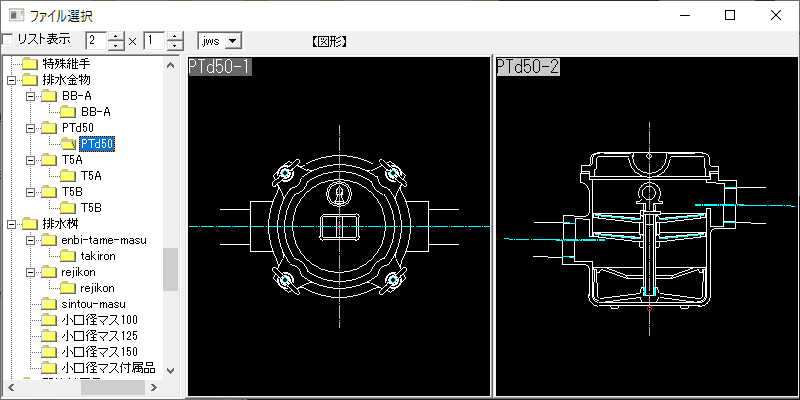Click the sintou-masu folder icon
Screen dimensions: 800x400
pyautogui.click(x=49, y=304)
